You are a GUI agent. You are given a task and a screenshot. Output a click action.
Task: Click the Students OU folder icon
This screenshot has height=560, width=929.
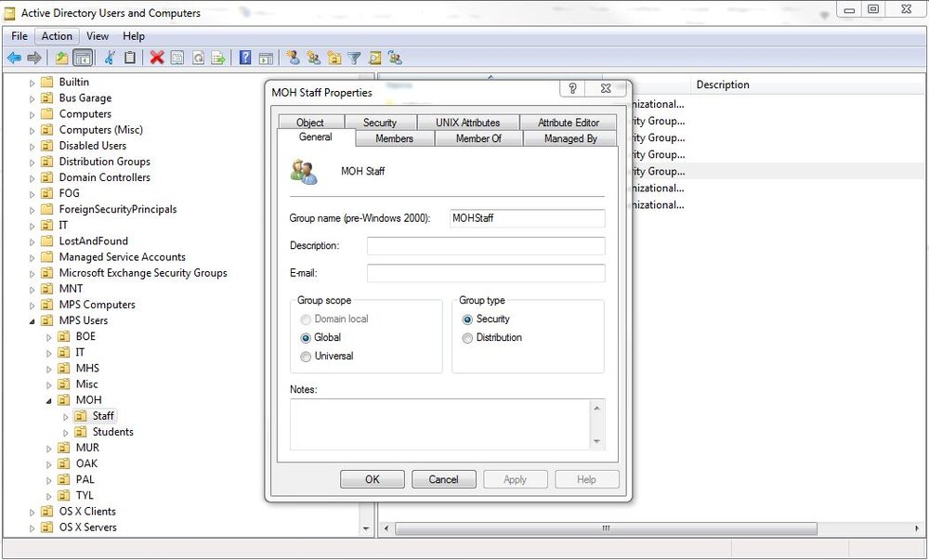click(x=81, y=432)
